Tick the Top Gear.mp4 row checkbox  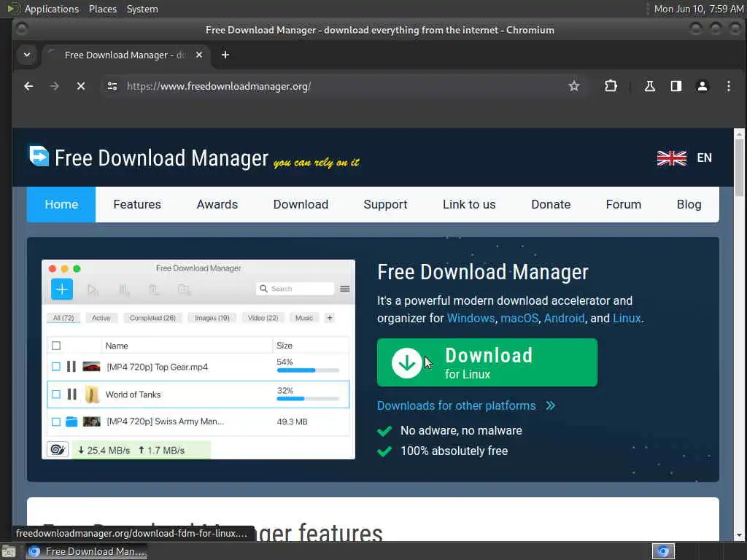pos(56,367)
